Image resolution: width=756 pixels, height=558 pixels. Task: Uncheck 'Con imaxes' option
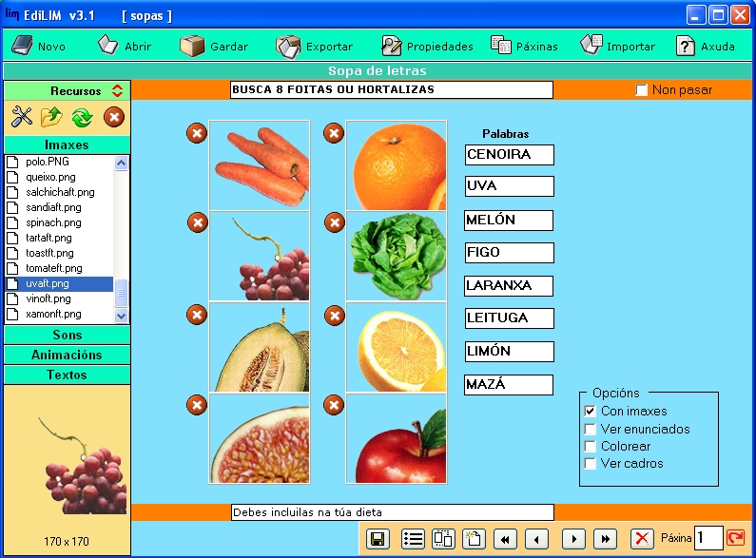click(591, 412)
